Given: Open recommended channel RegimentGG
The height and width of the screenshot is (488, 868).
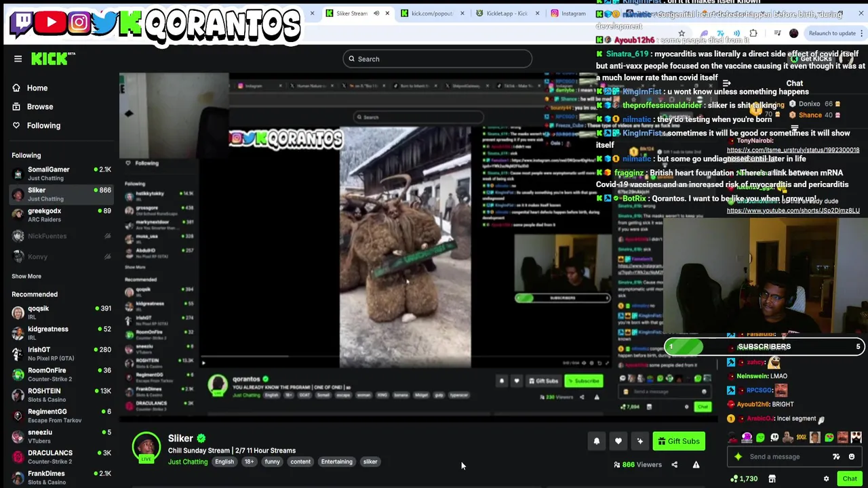Looking at the screenshot, I should [x=61, y=415].
